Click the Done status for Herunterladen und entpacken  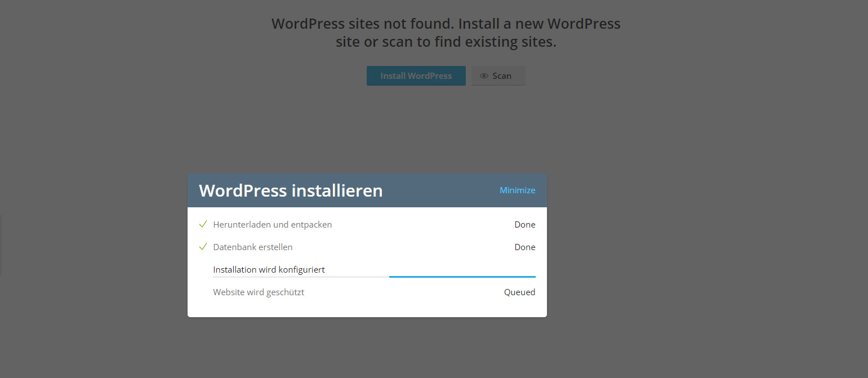tap(524, 224)
